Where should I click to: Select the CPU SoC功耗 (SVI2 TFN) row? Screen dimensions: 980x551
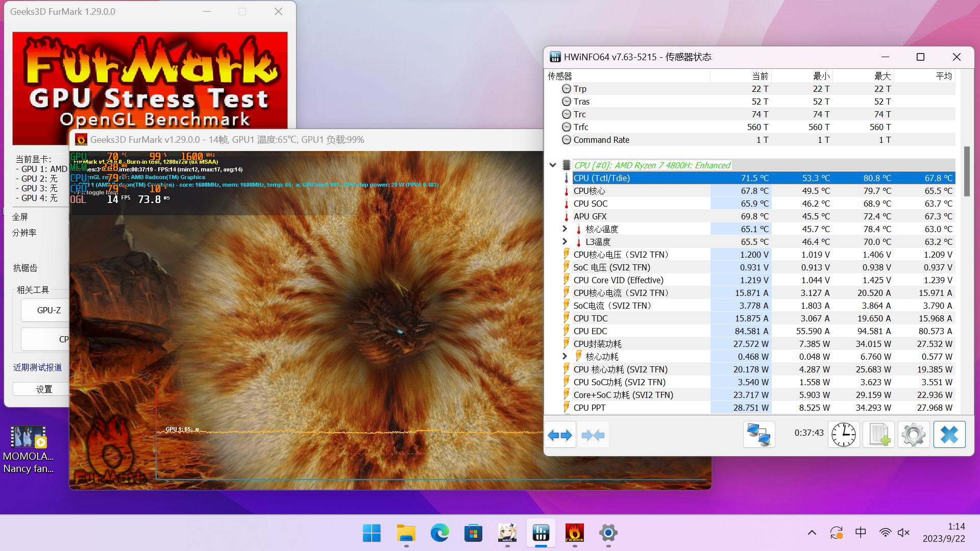(x=758, y=382)
